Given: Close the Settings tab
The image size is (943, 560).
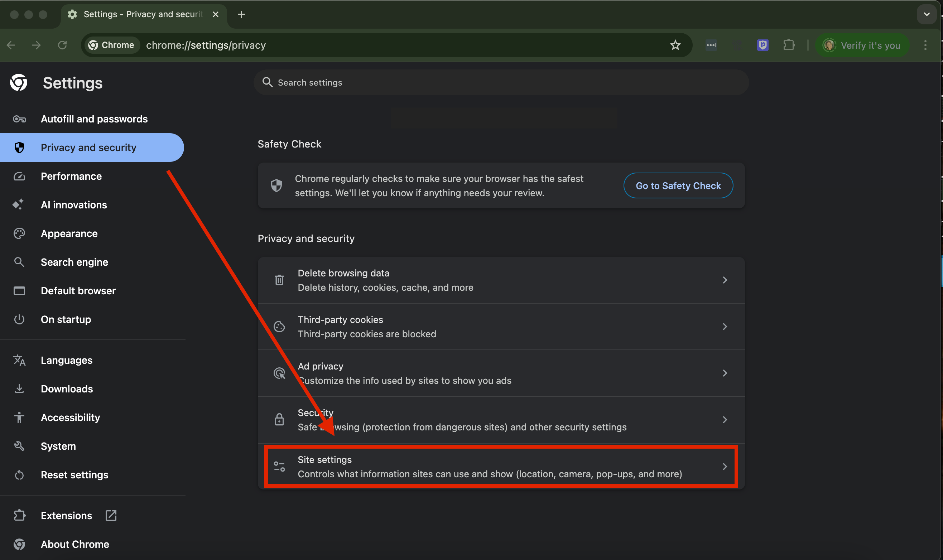Looking at the screenshot, I should [x=216, y=14].
